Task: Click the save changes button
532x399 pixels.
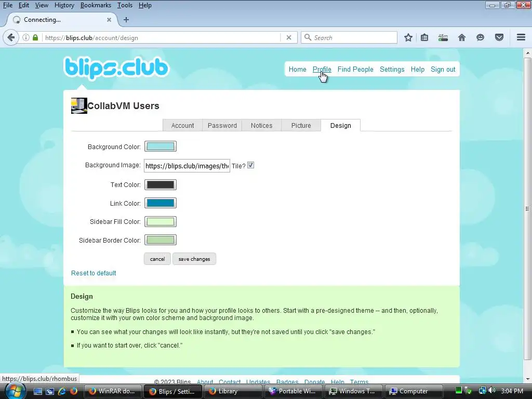Action: [x=194, y=259]
